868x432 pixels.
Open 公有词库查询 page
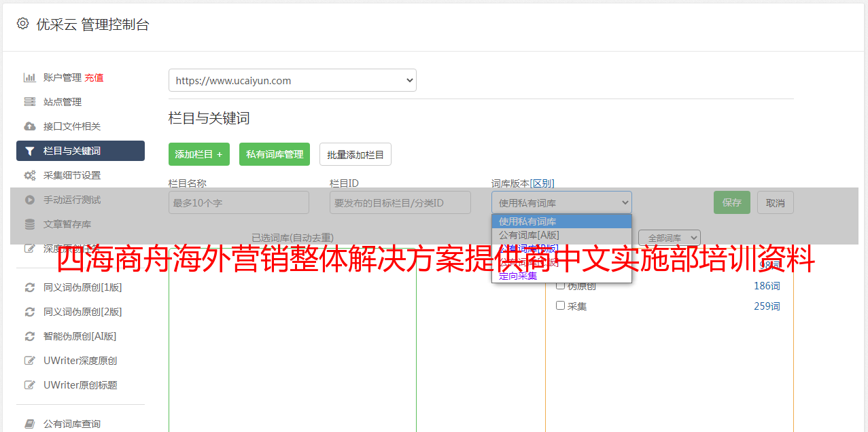[x=72, y=424]
